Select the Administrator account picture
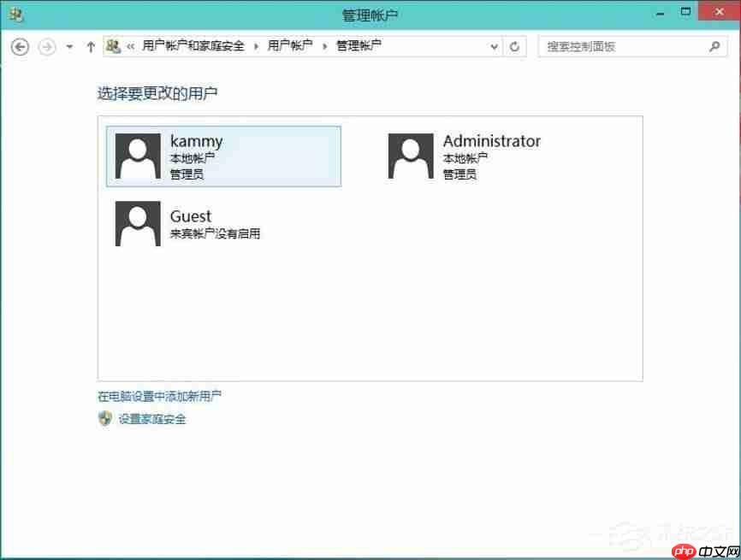 click(x=410, y=156)
